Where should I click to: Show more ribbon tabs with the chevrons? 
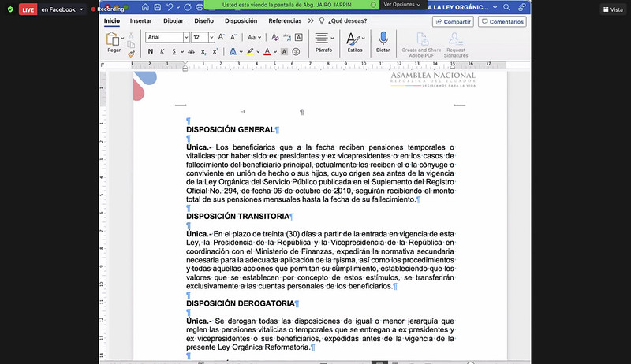point(311,21)
